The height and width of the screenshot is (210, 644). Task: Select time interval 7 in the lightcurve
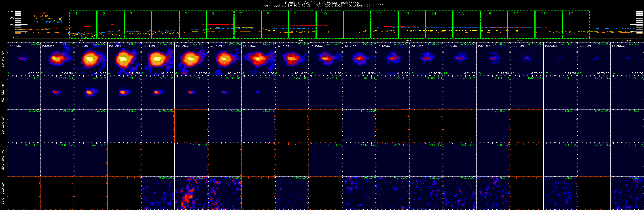[248, 25]
